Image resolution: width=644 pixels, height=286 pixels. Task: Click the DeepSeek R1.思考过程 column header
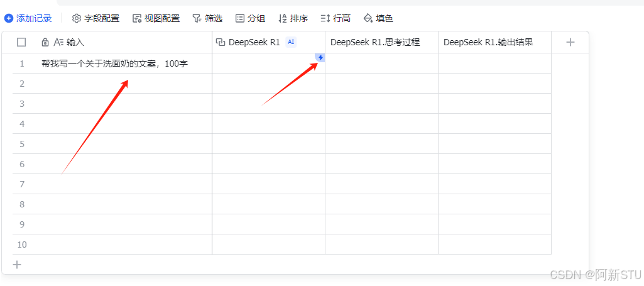(381, 42)
